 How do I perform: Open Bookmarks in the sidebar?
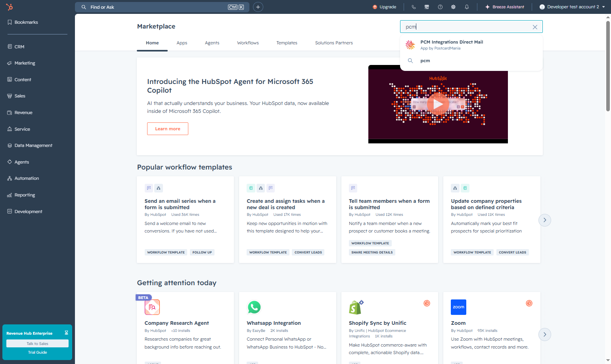coord(23,22)
